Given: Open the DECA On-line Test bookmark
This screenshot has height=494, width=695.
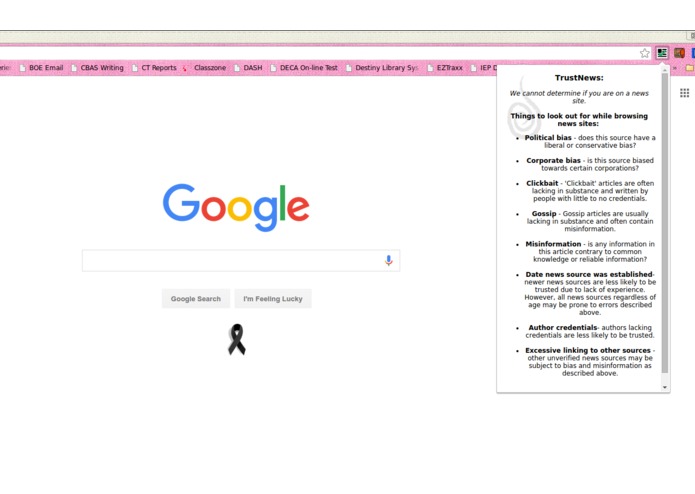Looking at the screenshot, I should click(x=304, y=68).
